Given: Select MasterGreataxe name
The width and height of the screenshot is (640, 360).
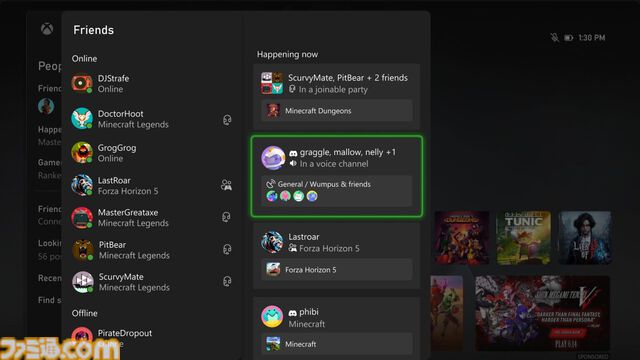Looking at the screenshot, I should (128, 213).
